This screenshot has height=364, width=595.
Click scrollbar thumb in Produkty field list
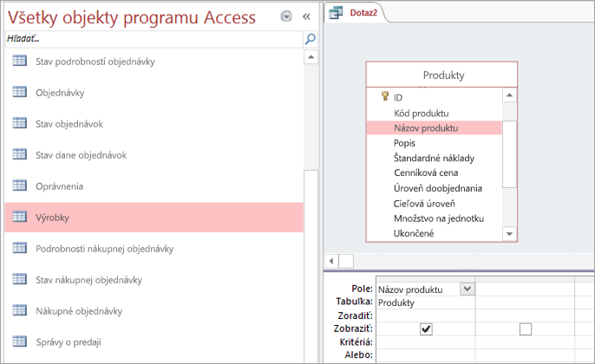(509, 154)
